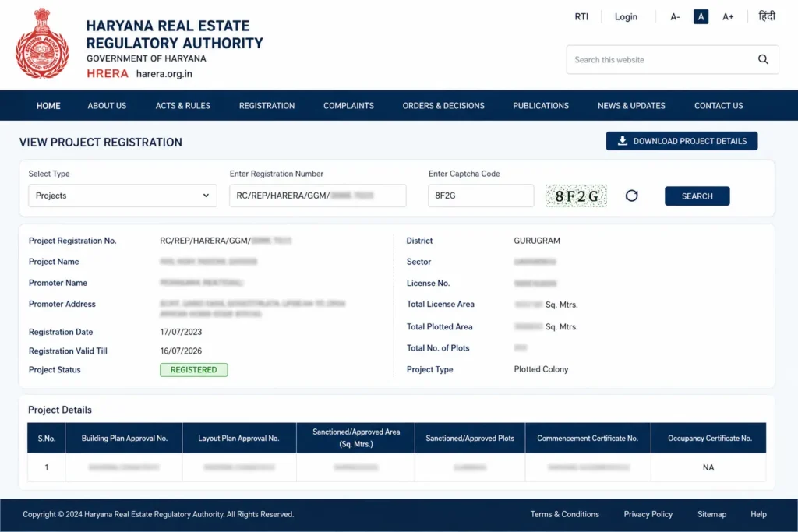The width and height of the screenshot is (798, 532).
Task: Open the ABOUT US menu
Action: pyautogui.click(x=107, y=106)
